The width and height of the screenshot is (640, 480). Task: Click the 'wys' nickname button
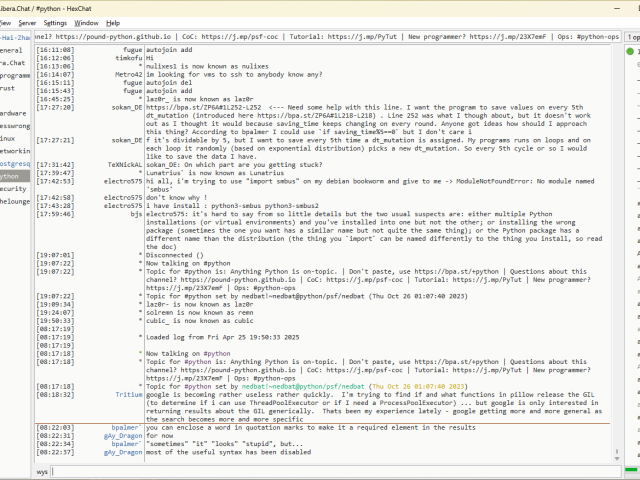[43, 470]
